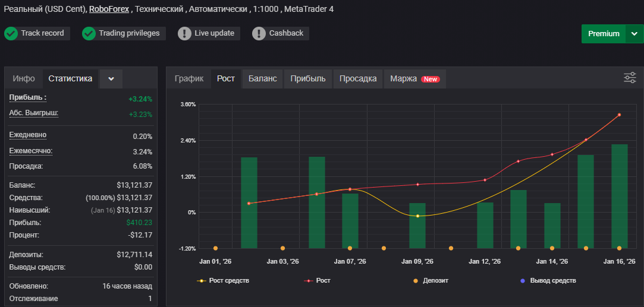Select the Рост chart tab
The image size is (644, 307).
coord(226,79)
